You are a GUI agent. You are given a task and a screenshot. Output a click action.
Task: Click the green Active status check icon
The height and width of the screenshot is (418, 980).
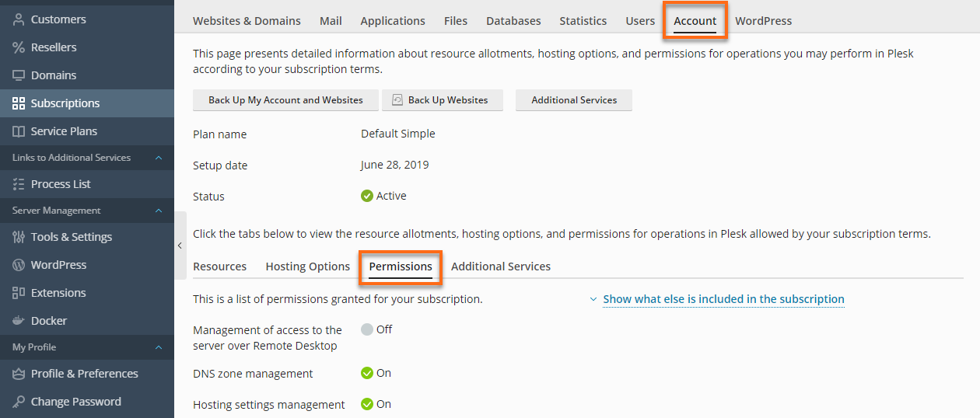367,196
